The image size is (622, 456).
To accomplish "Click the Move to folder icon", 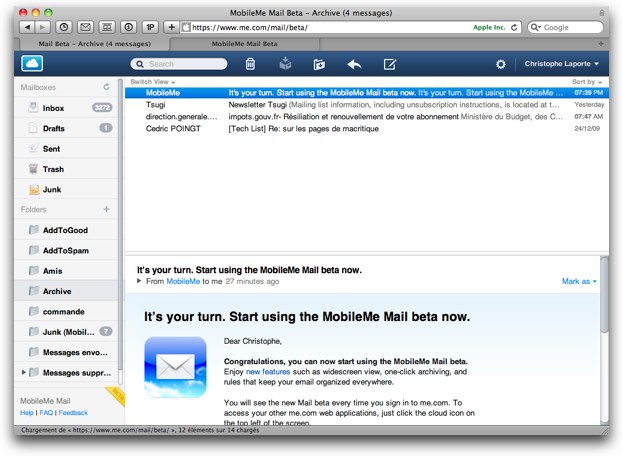I will (x=319, y=64).
